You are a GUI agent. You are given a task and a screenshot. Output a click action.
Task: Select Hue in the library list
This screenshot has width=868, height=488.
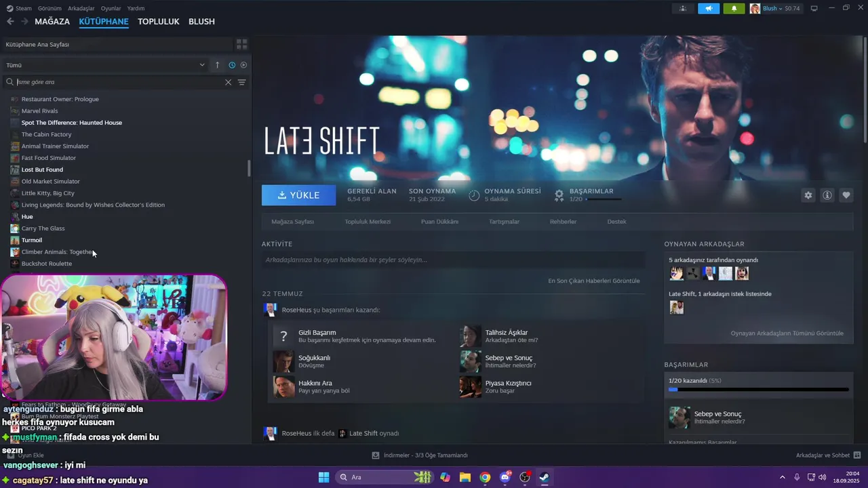[27, 217]
